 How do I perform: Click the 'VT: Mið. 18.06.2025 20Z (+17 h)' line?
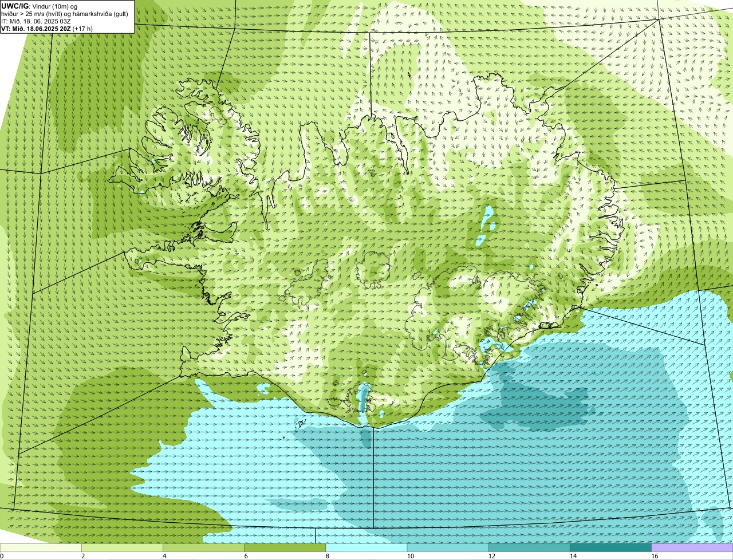coord(47,28)
